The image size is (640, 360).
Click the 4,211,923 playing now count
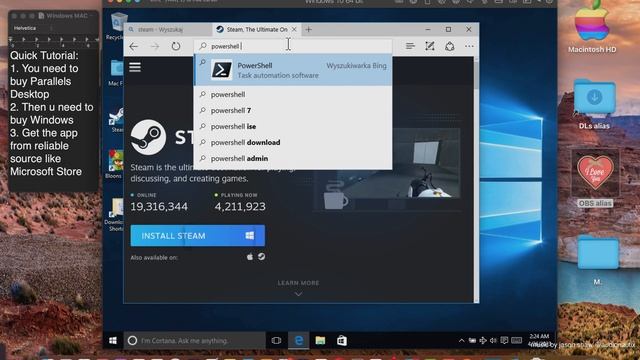[240, 207]
